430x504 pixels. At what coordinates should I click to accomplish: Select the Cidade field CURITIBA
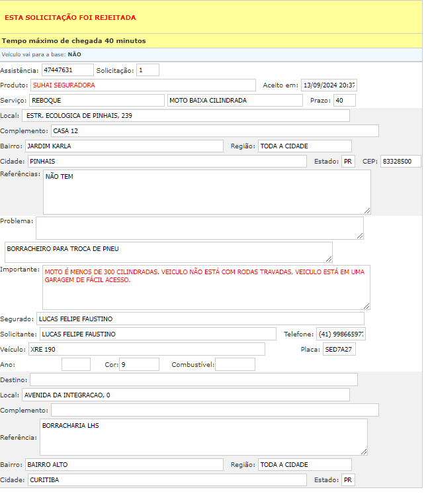click(x=167, y=480)
